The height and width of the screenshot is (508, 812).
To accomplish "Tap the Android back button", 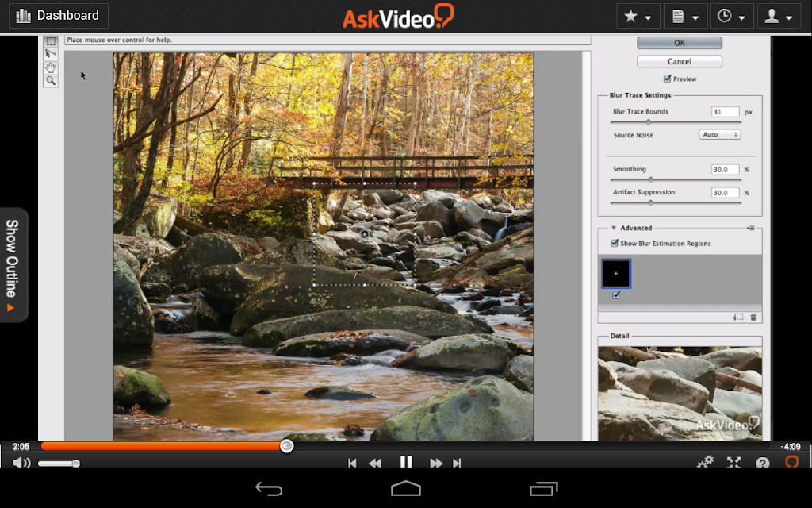I will [x=269, y=488].
